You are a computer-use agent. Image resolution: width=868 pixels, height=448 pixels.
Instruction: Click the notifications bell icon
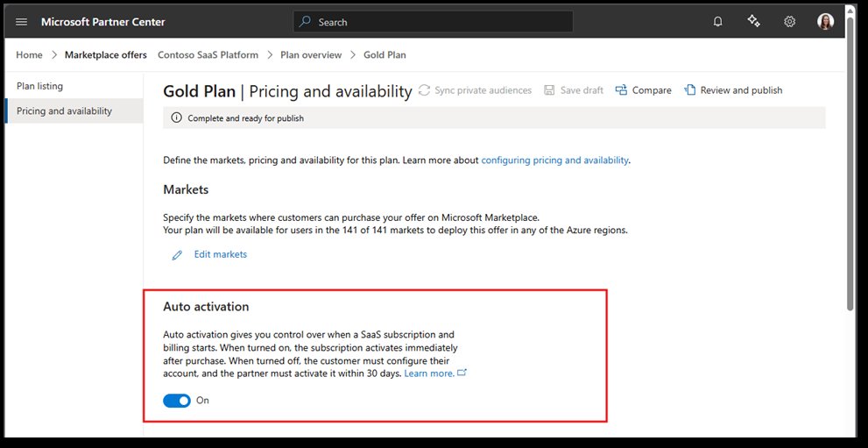tap(718, 22)
